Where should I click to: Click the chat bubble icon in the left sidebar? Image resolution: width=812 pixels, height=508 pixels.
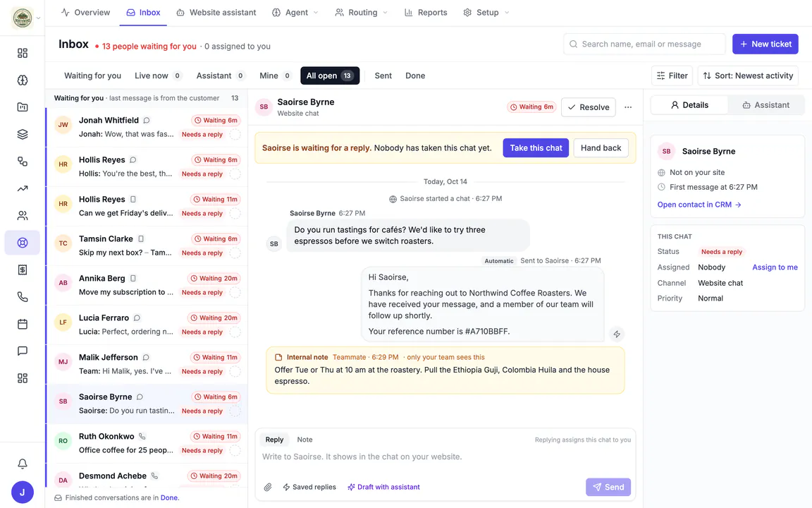pos(23,351)
